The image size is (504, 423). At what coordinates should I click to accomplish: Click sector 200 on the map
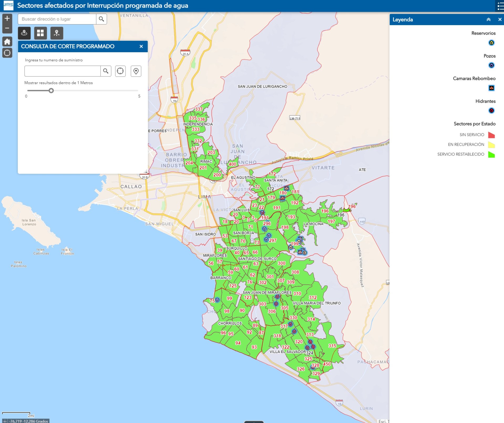(217, 175)
